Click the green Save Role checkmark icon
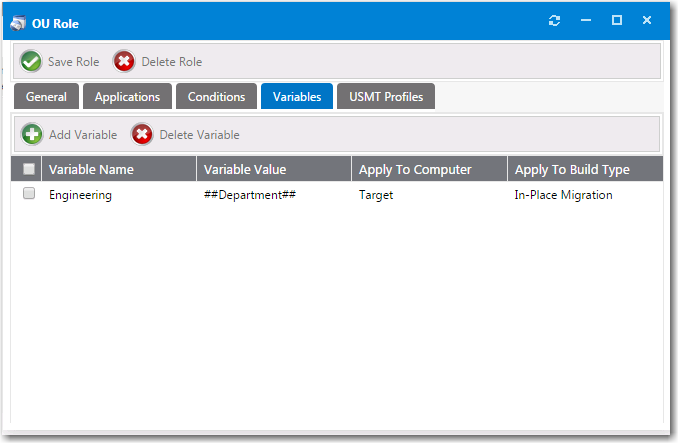 coord(32,62)
